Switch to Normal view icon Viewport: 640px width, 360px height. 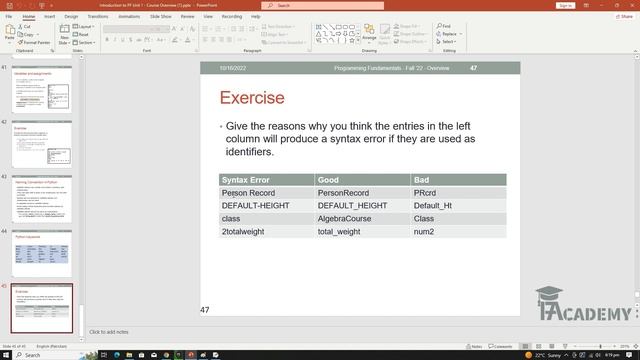[x=525, y=346]
